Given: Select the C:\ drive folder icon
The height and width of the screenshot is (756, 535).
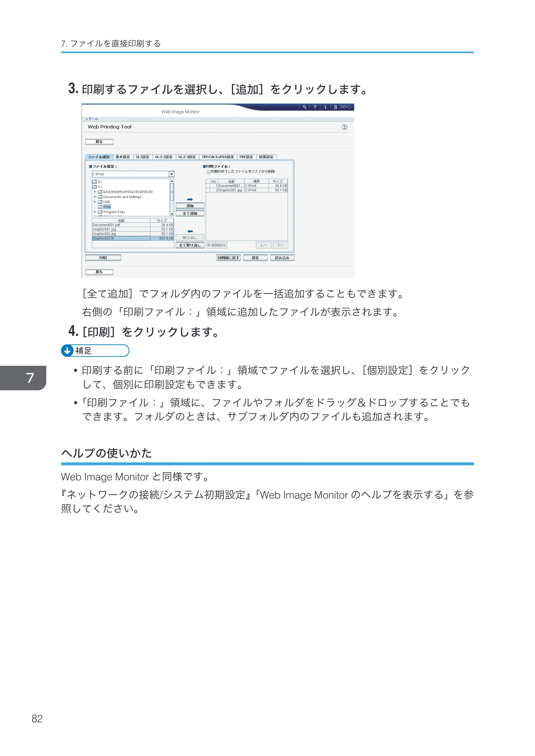Looking at the screenshot, I should [x=94, y=187].
